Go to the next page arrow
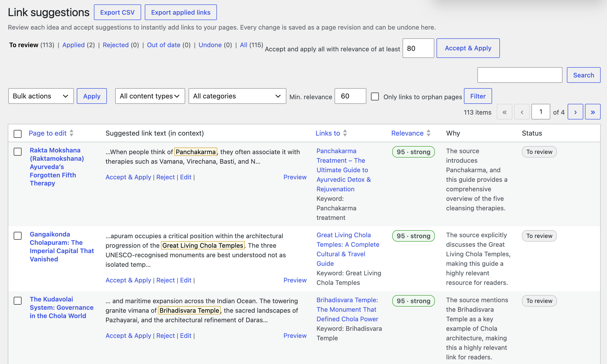Screen dimensions: 607x364 click(575, 112)
